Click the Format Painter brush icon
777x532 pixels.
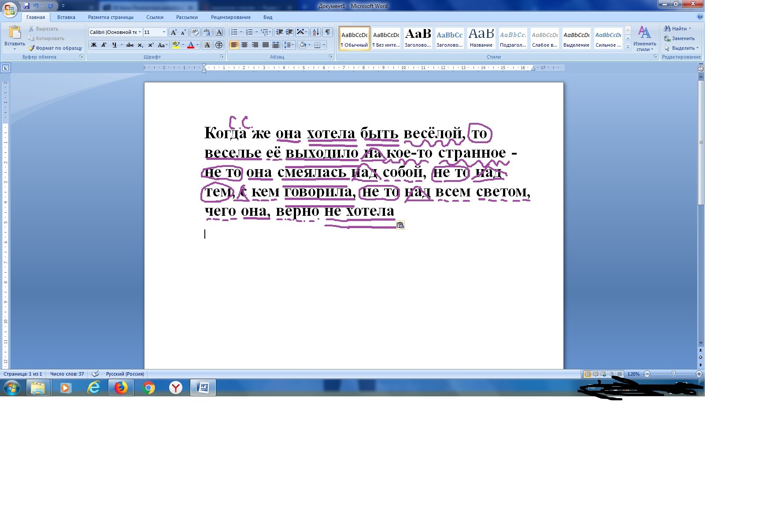click(x=31, y=48)
